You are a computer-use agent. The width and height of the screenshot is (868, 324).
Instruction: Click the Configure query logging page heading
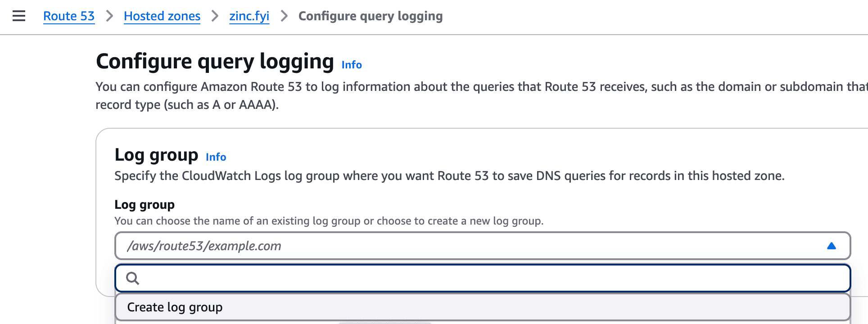tap(215, 61)
